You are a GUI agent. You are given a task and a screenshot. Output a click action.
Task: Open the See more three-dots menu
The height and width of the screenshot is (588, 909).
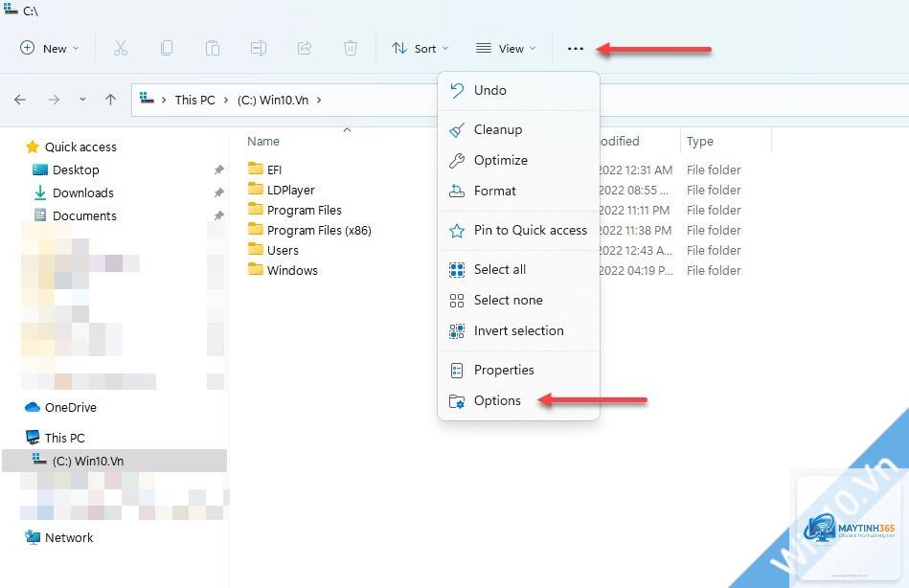[575, 49]
